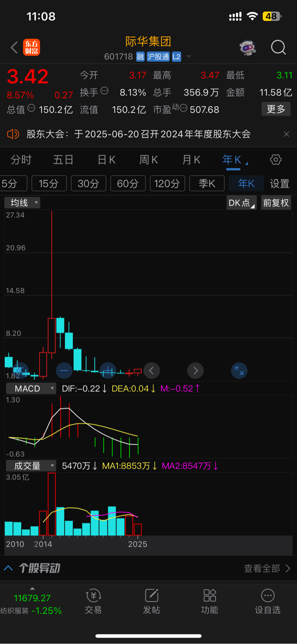Tap the double-left rewind chart icon
The image size is (297, 644).
click(x=20, y=371)
